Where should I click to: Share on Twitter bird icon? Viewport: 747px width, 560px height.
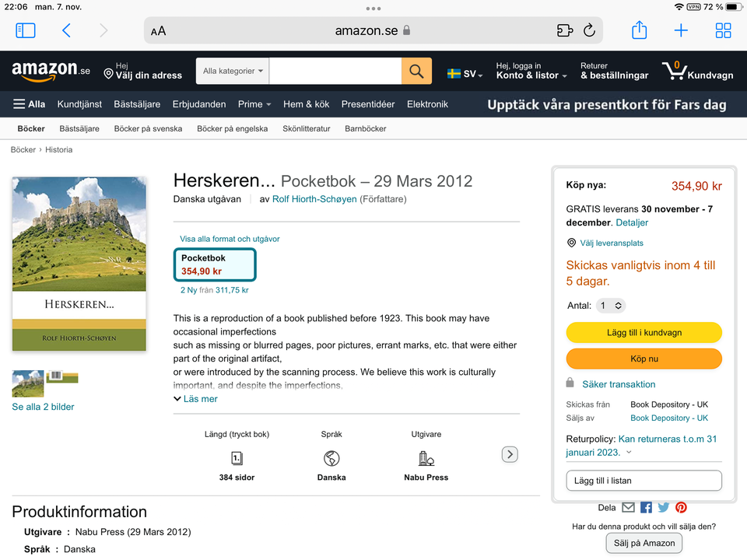663,507
